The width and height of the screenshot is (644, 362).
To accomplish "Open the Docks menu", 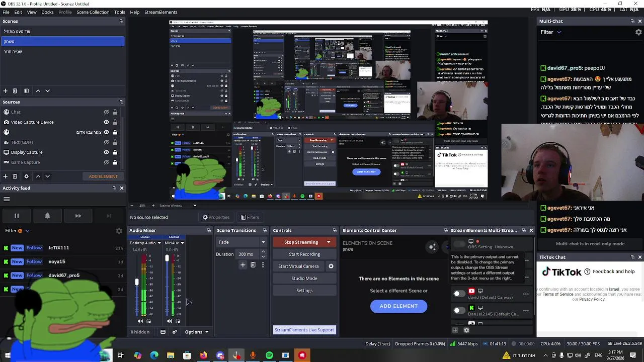I will pos(47,12).
